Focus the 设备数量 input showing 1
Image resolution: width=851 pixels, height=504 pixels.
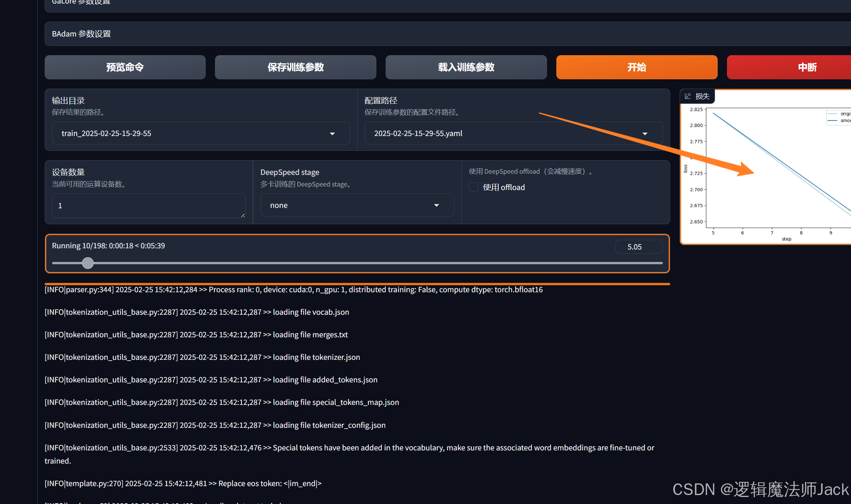[148, 206]
